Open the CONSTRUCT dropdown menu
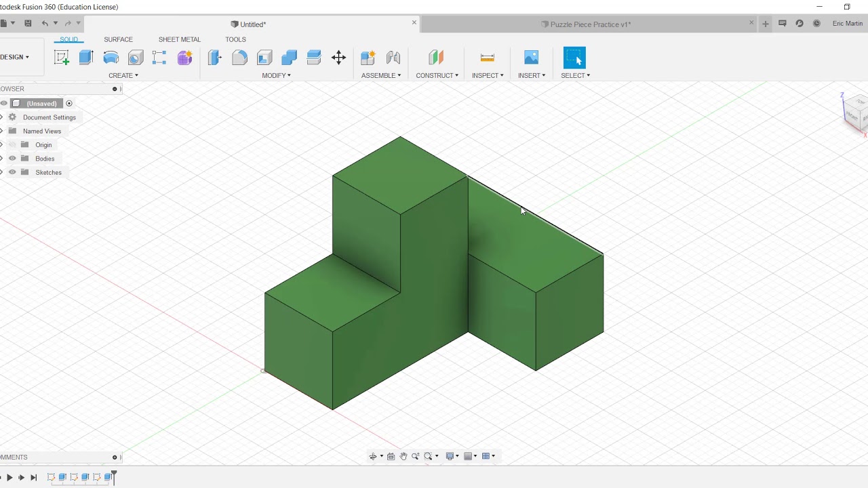The image size is (868, 488). [437, 75]
